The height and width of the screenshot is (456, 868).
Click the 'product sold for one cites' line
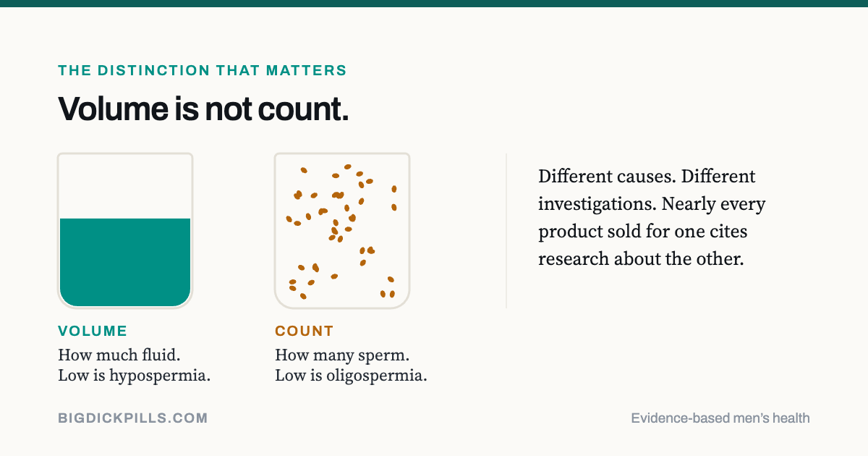point(642,232)
